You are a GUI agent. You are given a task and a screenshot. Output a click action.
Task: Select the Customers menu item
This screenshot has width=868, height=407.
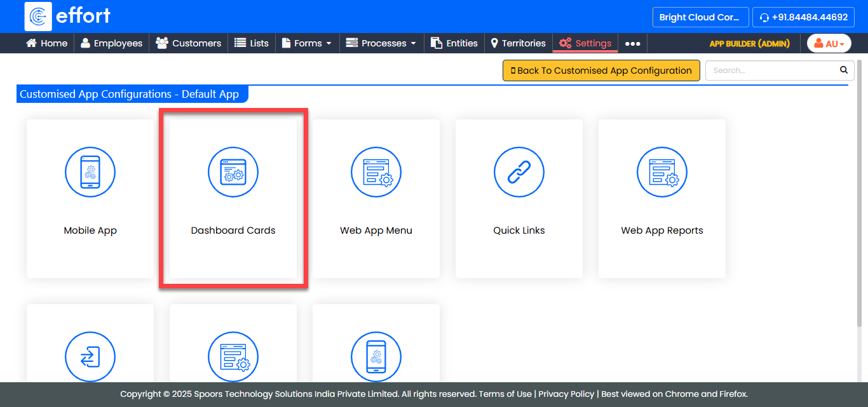coord(189,44)
